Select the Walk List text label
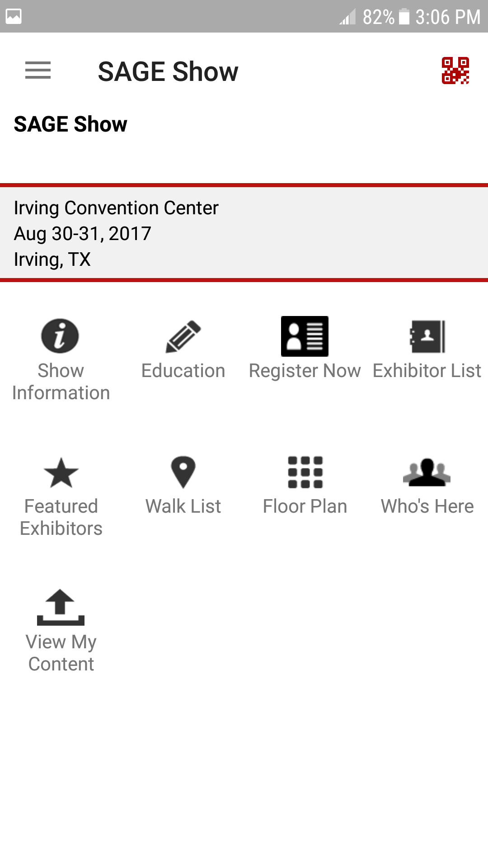 coord(183,506)
